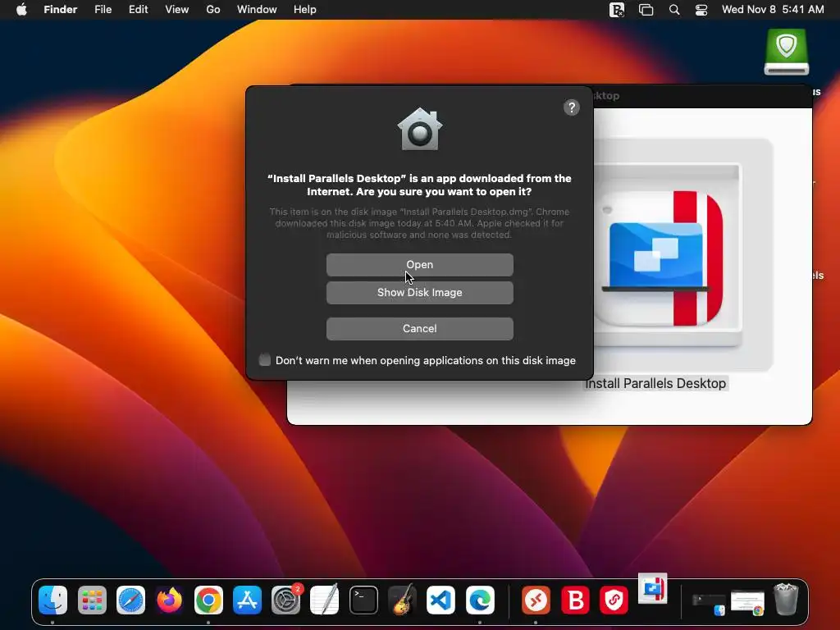Open Finder in the Dock
The height and width of the screenshot is (630, 840).
[x=53, y=600]
